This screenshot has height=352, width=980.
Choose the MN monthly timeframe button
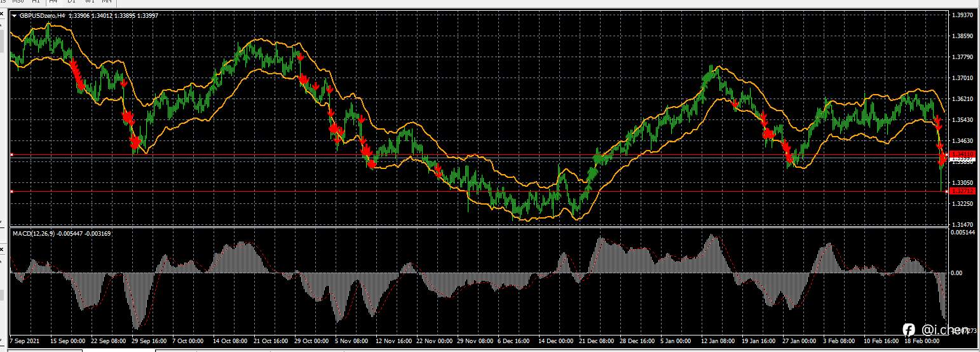pyautogui.click(x=107, y=2)
